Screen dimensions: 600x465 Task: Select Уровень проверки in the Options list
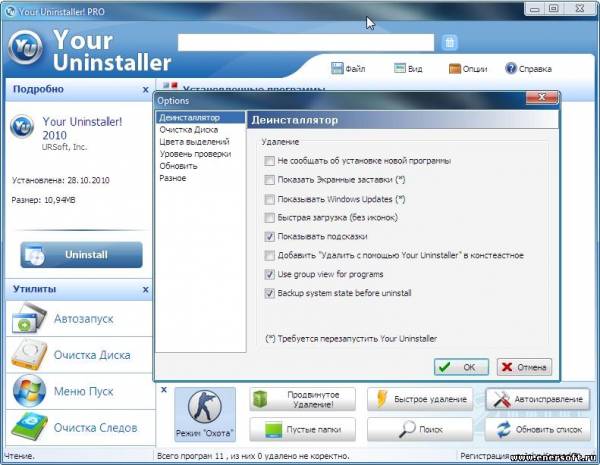point(195,154)
